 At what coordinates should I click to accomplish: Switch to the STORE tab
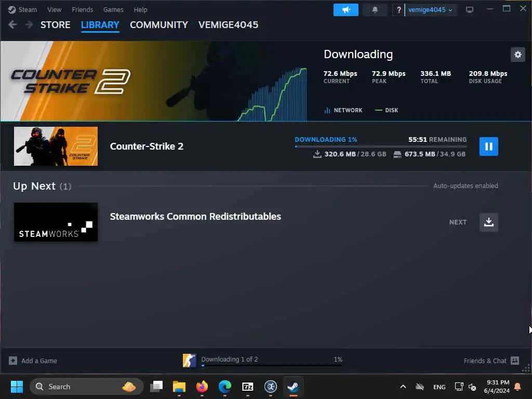pyautogui.click(x=55, y=25)
